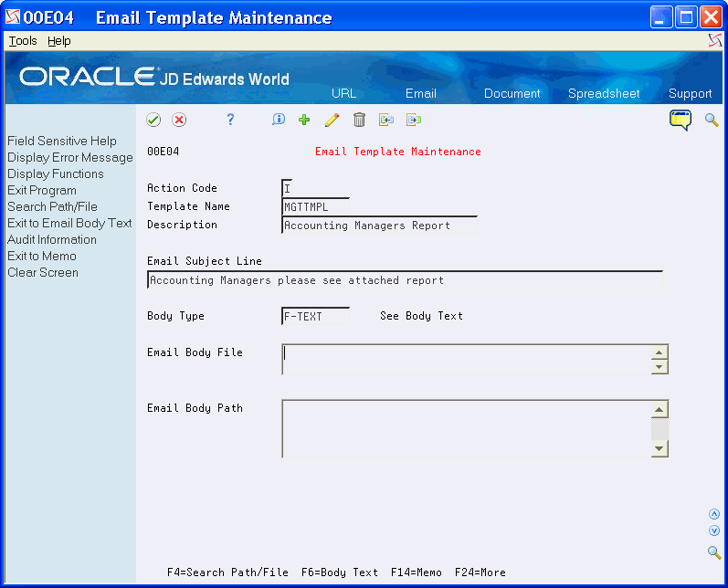Open the blue question mark help icon
Screen dimensions: 728x588
pos(230,120)
